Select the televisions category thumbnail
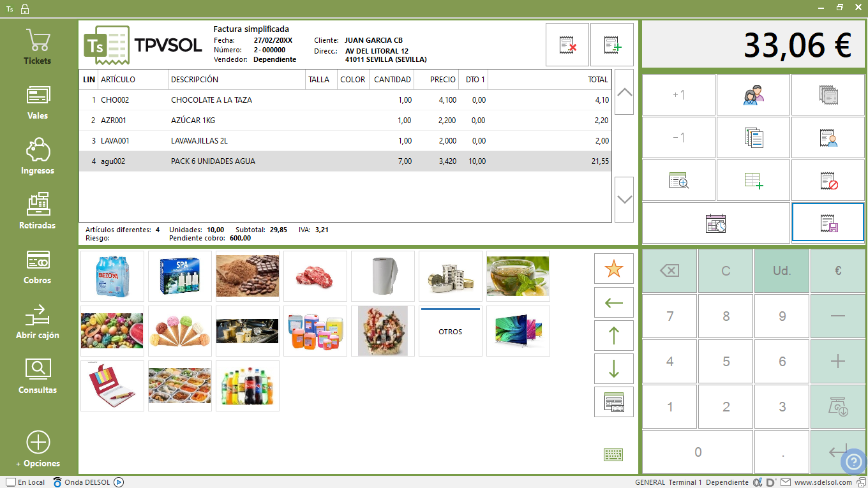Image resolution: width=868 pixels, height=488 pixels. (x=518, y=331)
